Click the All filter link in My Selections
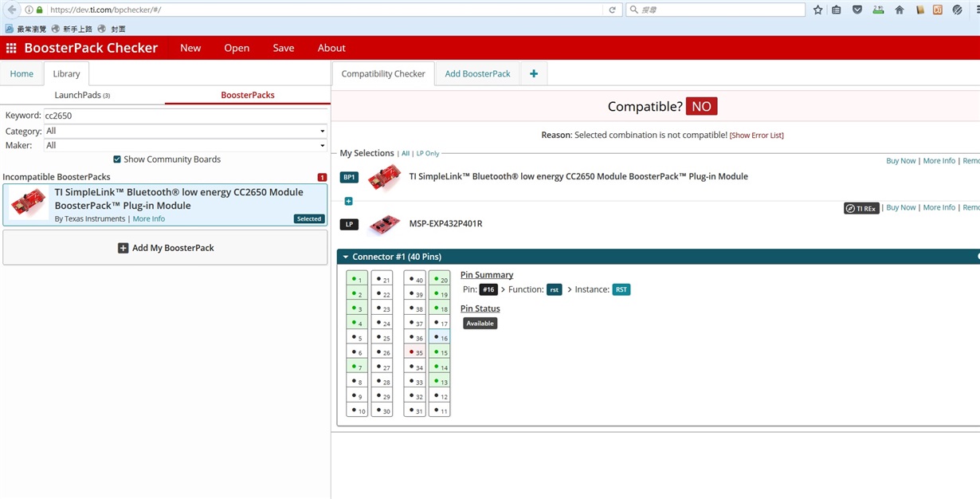 [x=406, y=153]
